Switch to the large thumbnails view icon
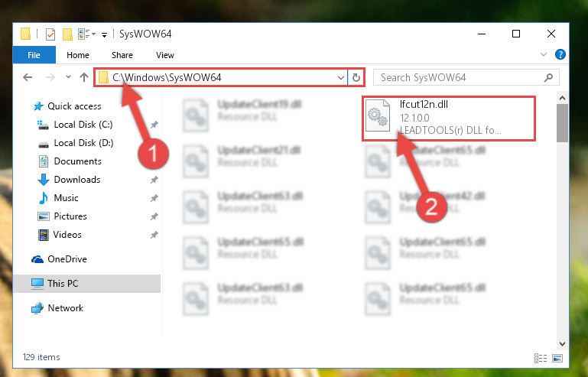 coord(557,358)
